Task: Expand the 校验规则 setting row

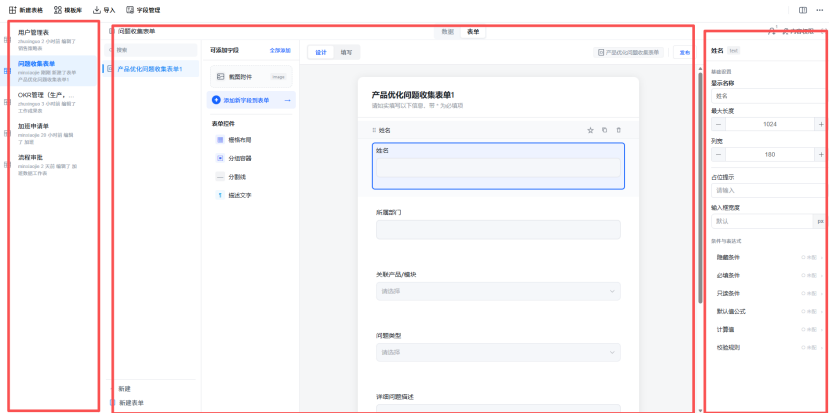Action: 769,347
